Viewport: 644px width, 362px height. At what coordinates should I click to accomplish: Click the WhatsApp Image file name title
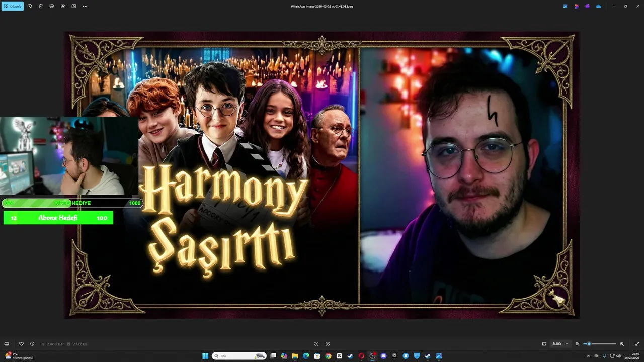(322, 6)
